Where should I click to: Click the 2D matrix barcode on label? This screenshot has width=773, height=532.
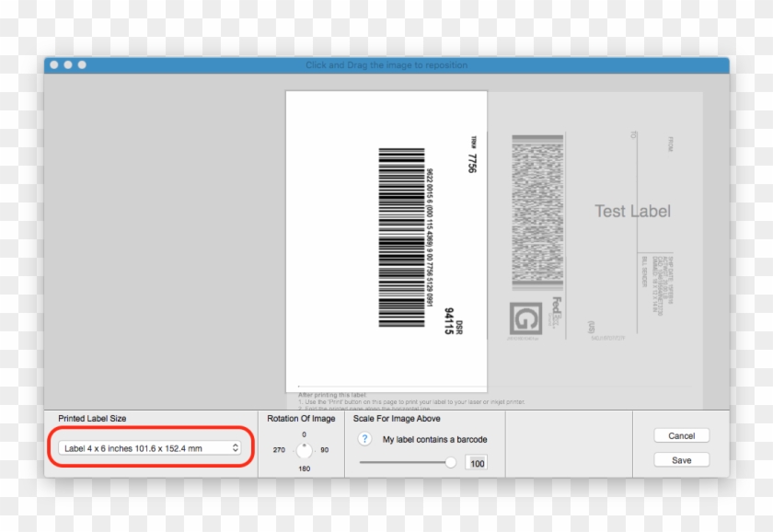tap(537, 212)
